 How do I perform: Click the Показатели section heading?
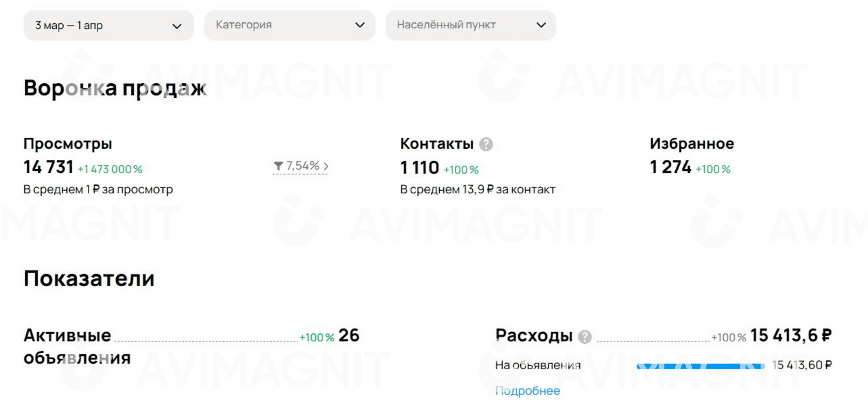[88, 278]
